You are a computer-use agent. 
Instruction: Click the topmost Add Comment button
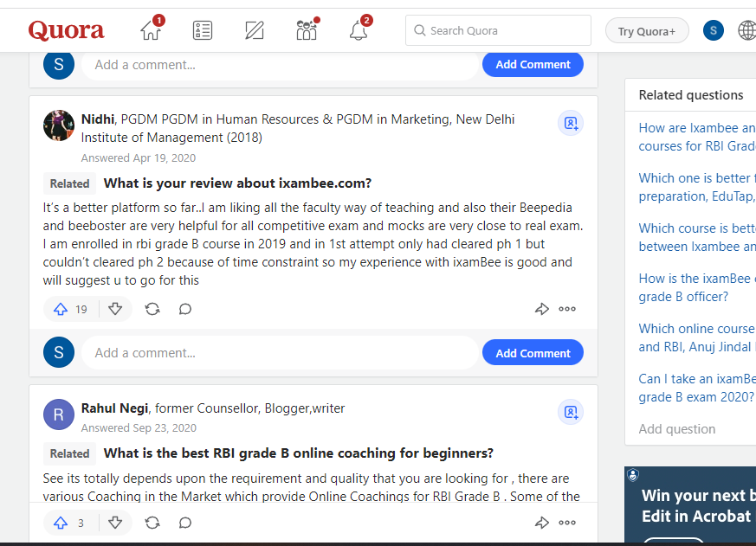pos(533,65)
